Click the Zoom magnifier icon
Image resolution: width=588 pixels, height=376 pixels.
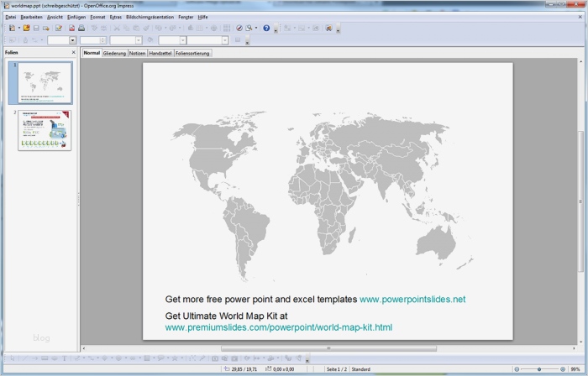tap(249, 28)
